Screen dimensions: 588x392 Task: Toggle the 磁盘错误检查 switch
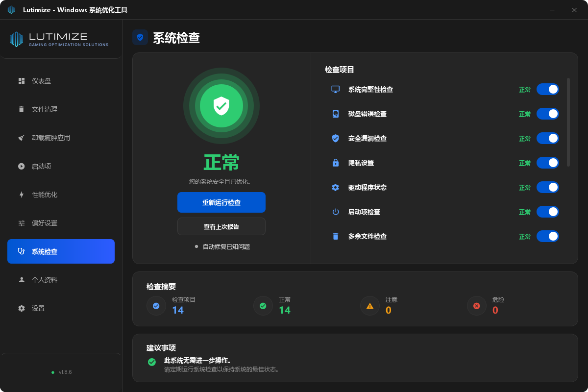point(548,114)
